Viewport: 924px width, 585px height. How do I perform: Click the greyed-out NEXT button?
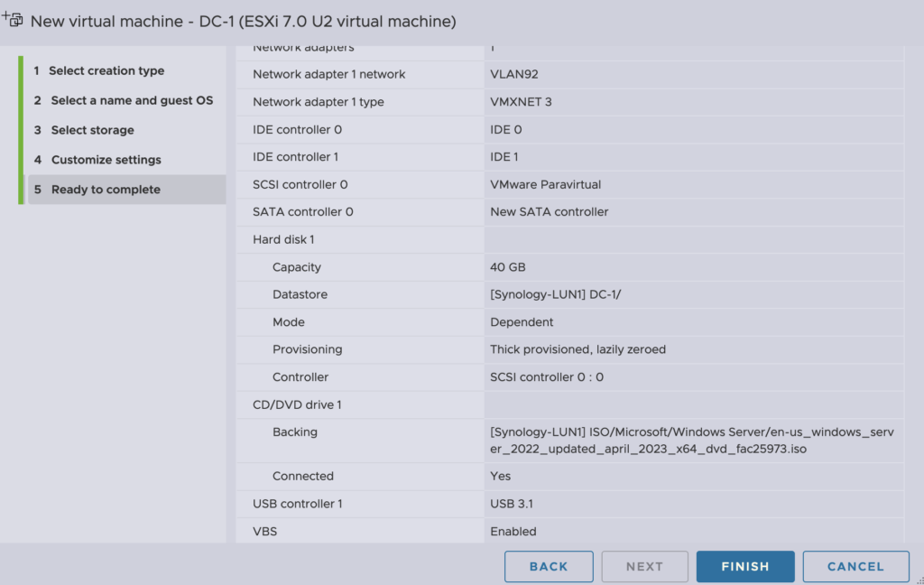click(644, 566)
